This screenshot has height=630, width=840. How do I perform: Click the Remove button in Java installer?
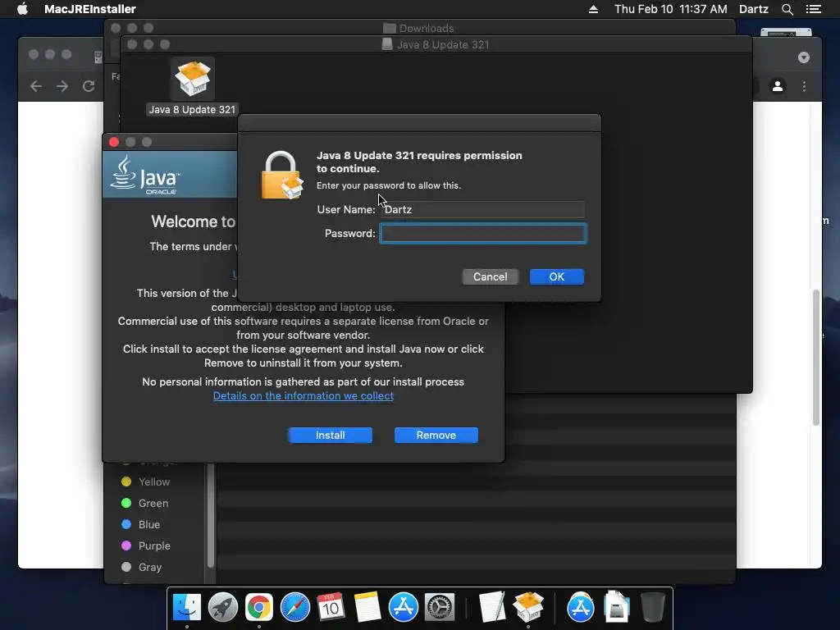(436, 435)
